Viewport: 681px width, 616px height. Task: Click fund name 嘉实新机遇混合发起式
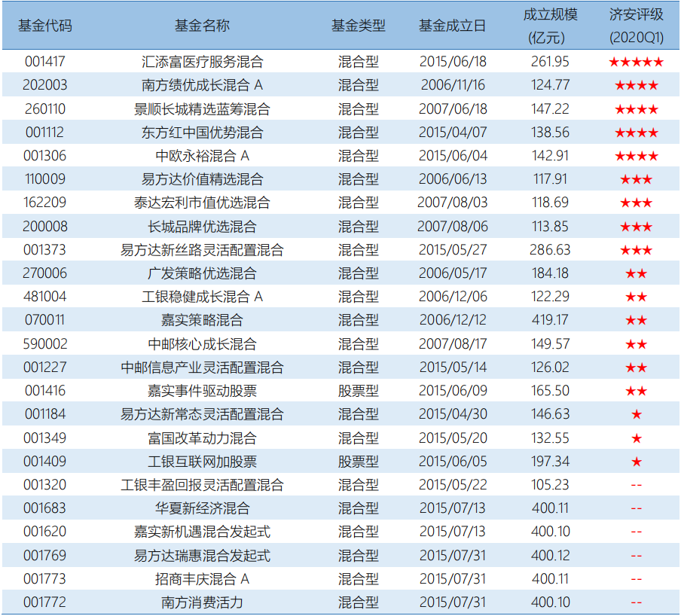coord(202,532)
